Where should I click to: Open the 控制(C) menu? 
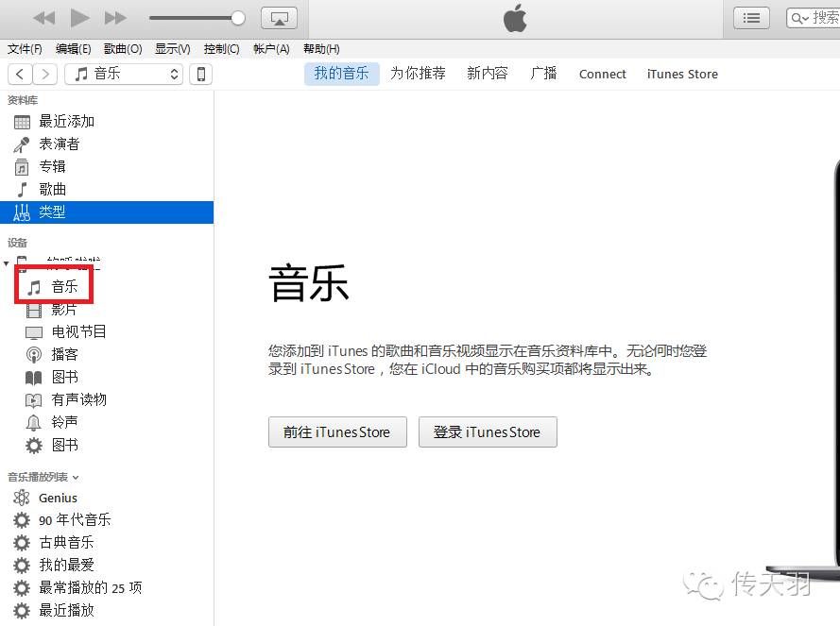[222, 49]
